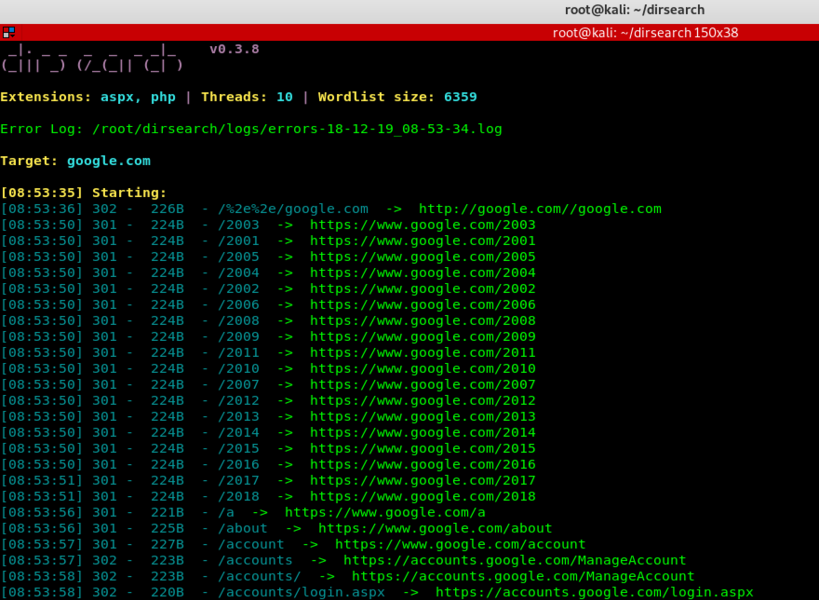This screenshot has width=819, height=600.
Task: Click the red Terminator pane title bar text
Action: click(x=650, y=32)
